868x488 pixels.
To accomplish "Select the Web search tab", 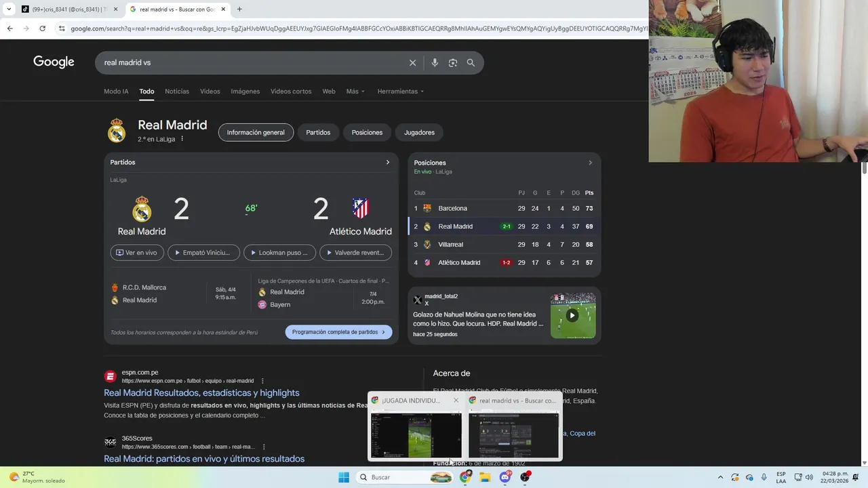I will point(329,91).
